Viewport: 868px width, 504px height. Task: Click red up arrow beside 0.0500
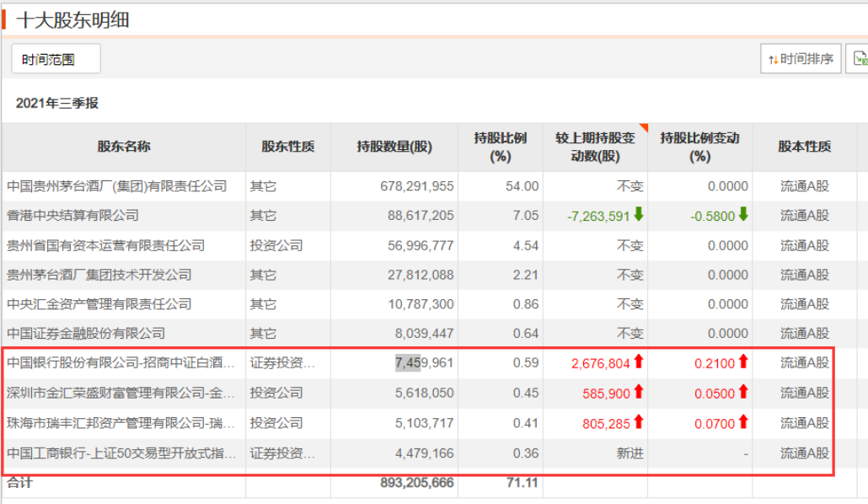tap(743, 392)
